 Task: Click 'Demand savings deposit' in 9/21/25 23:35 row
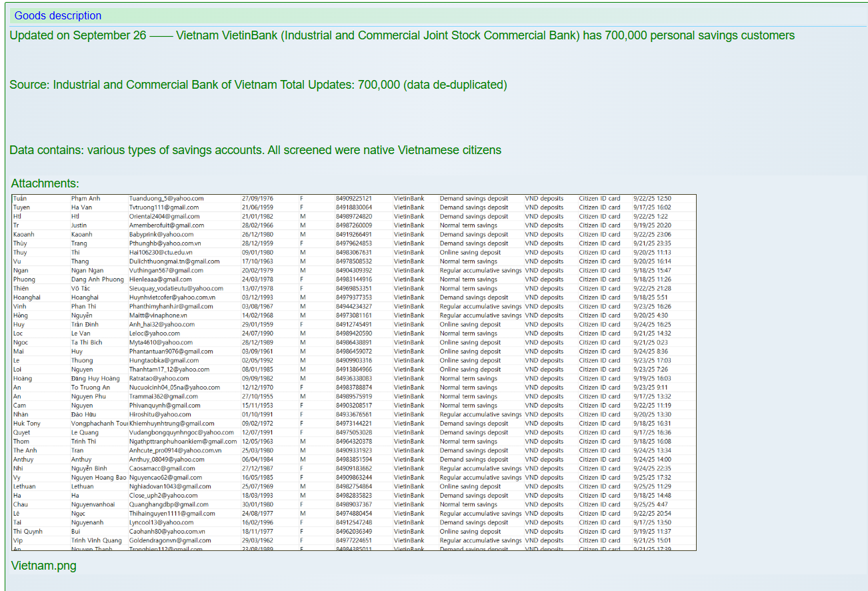pyautogui.click(x=473, y=243)
